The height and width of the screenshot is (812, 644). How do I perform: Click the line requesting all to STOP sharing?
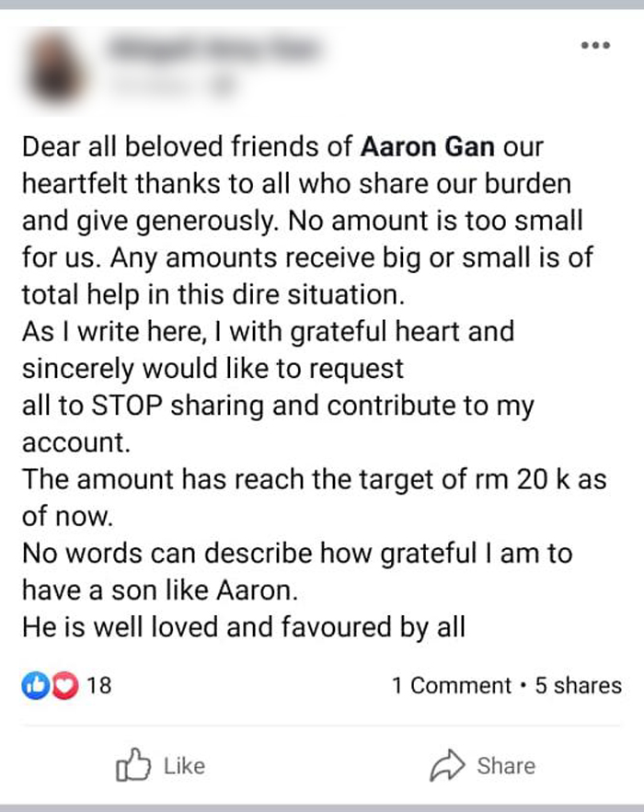pos(278,405)
